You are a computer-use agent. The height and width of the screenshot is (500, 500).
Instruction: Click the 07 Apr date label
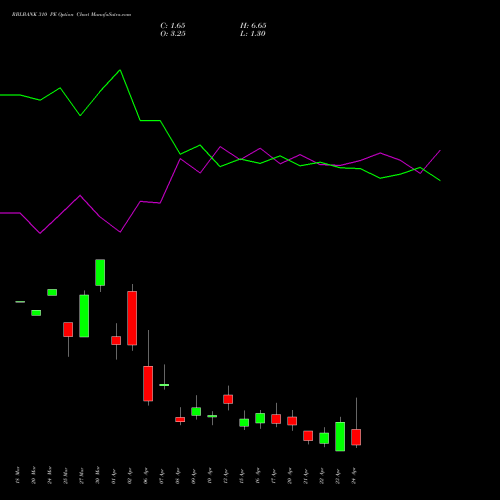click(162, 475)
